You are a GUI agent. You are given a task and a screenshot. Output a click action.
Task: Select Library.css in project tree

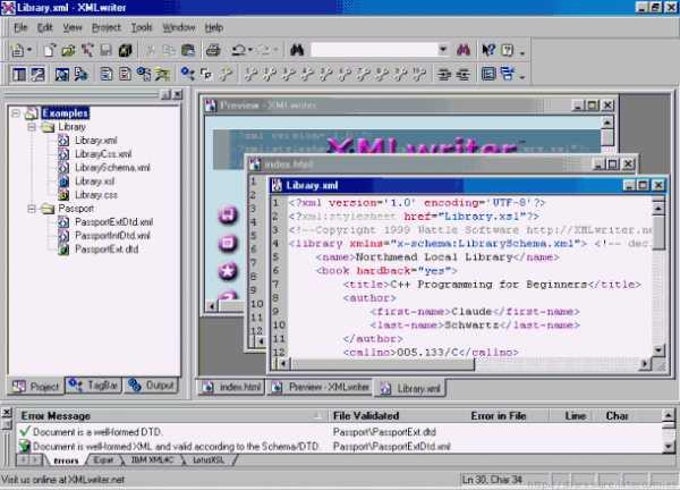[96, 195]
